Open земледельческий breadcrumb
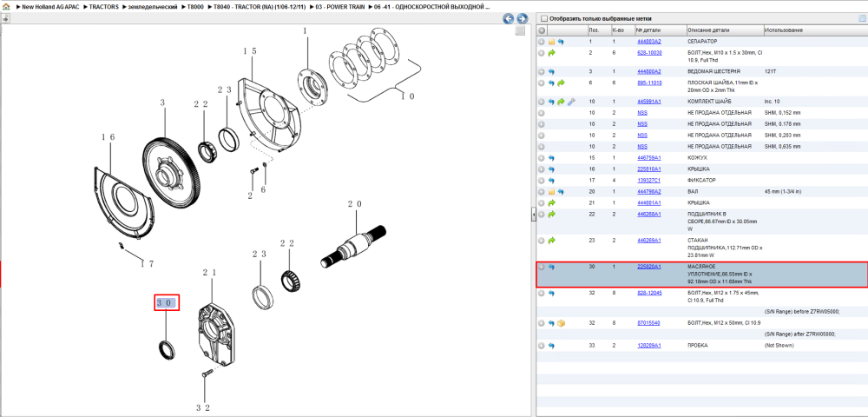The image size is (868, 417). [153, 7]
